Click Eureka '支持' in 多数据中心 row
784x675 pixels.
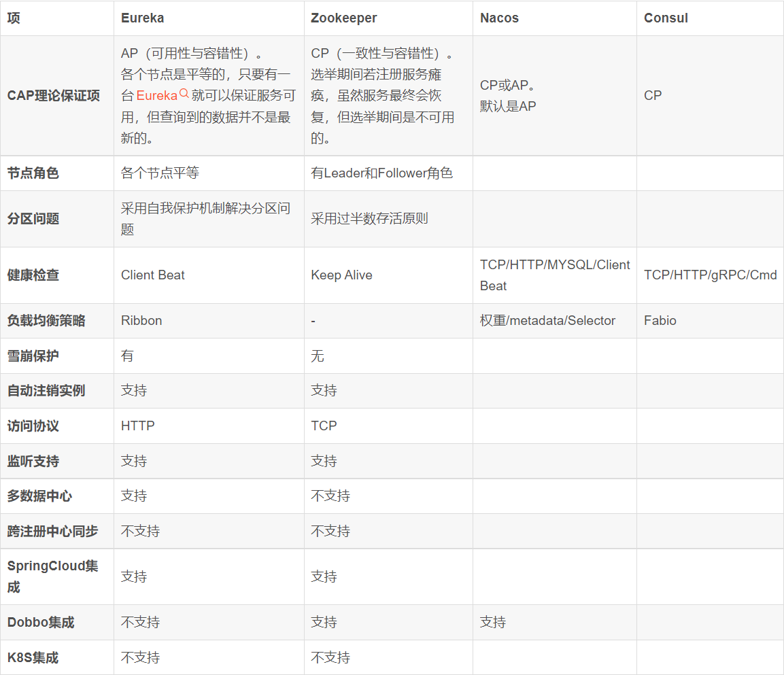209,496
